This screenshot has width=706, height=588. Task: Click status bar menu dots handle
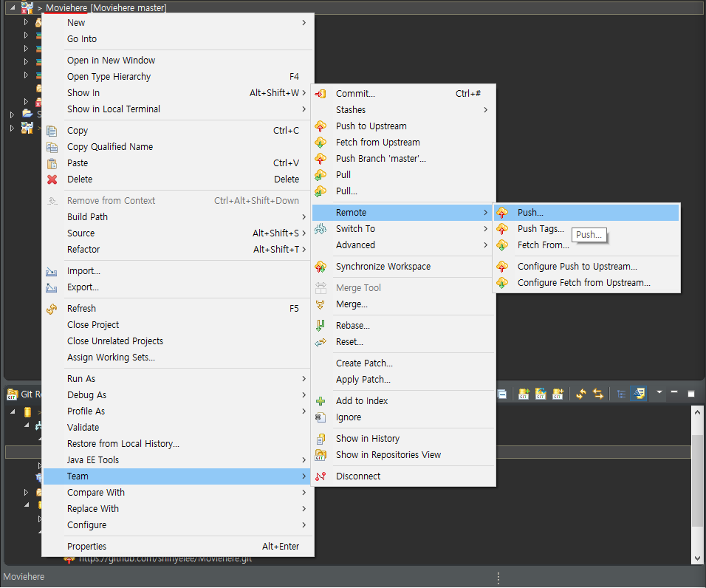point(498,578)
